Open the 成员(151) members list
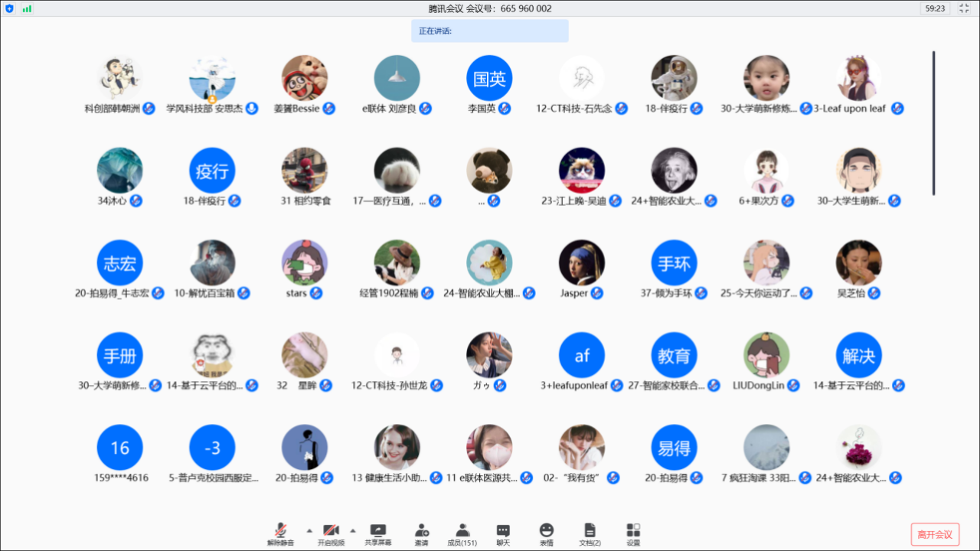 tap(462, 533)
